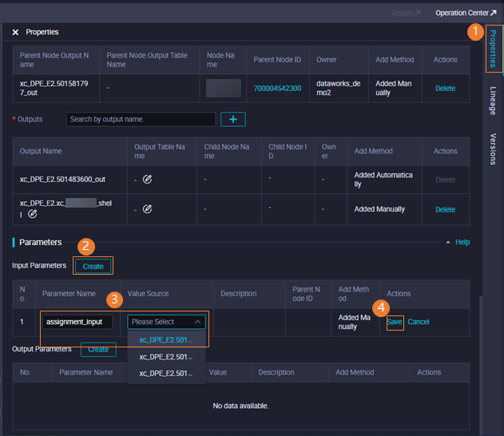Close the Properties panel with X icon

(15, 32)
